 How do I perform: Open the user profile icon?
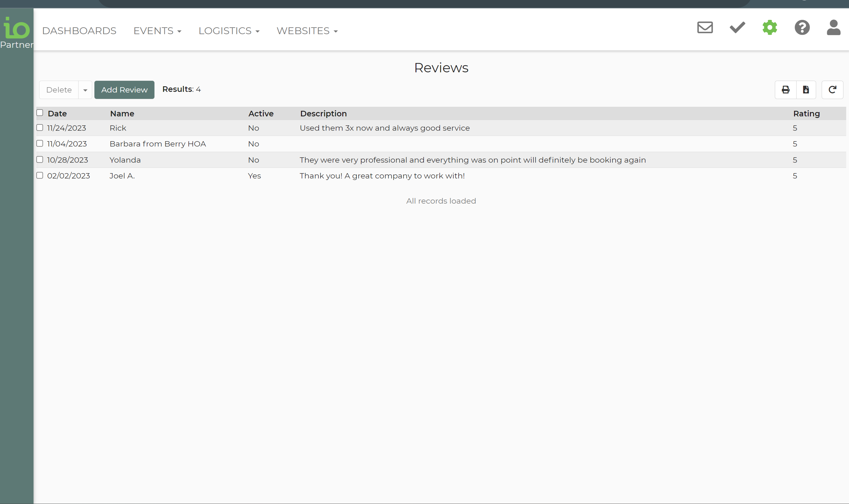point(833,28)
